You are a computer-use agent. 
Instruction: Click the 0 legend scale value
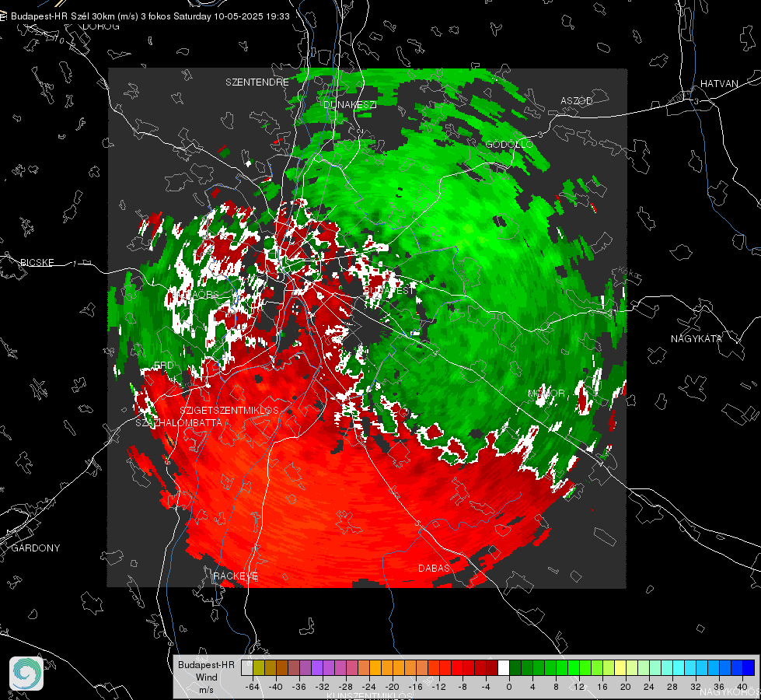pos(508,687)
